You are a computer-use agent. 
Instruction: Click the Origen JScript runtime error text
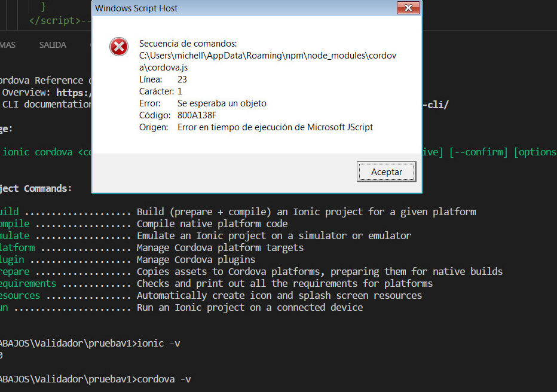275,127
